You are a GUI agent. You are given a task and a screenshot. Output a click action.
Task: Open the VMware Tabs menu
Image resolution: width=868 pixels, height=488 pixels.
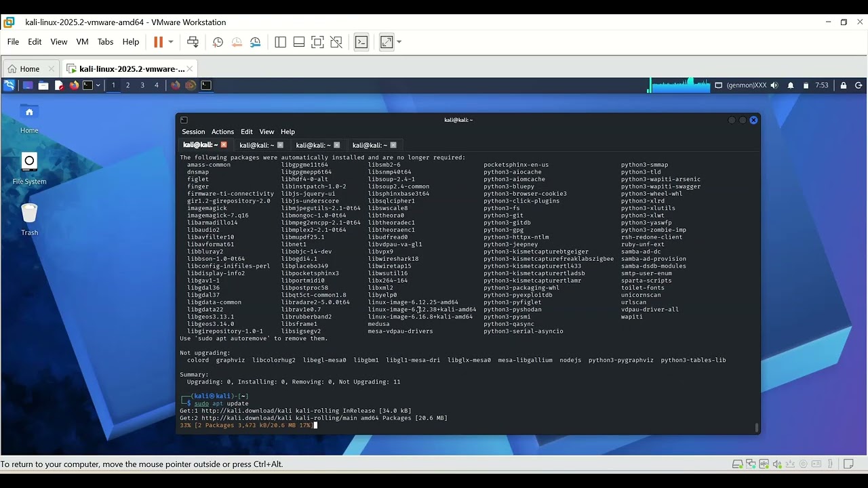[x=105, y=42]
